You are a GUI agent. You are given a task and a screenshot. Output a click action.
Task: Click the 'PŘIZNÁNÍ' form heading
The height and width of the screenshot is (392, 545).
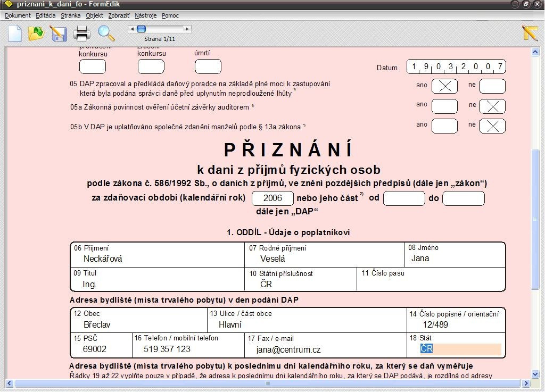(x=288, y=149)
